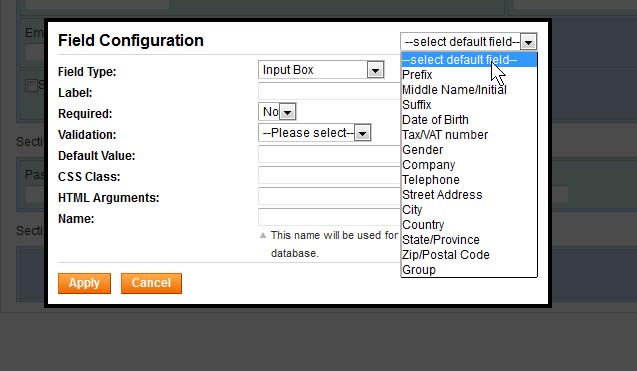
Task: Select Suffix from the list
Action: coord(469,105)
